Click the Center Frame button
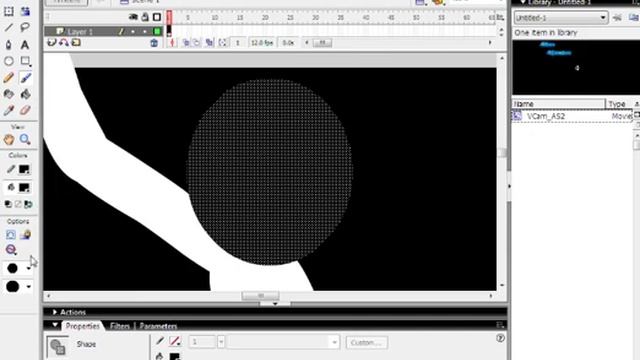The height and width of the screenshot is (360, 640). pyautogui.click(x=172, y=43)
